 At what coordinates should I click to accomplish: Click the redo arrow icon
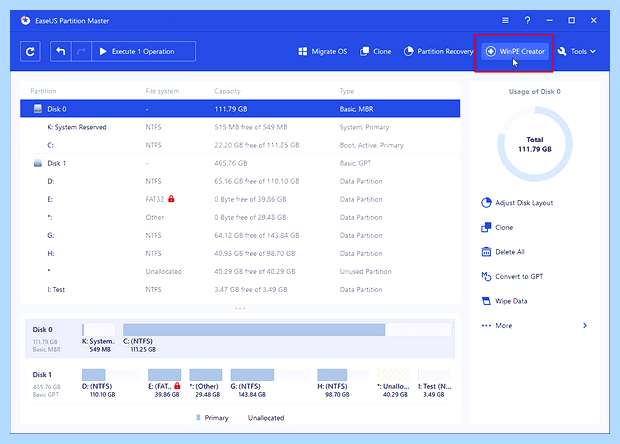tap(81, 51)
